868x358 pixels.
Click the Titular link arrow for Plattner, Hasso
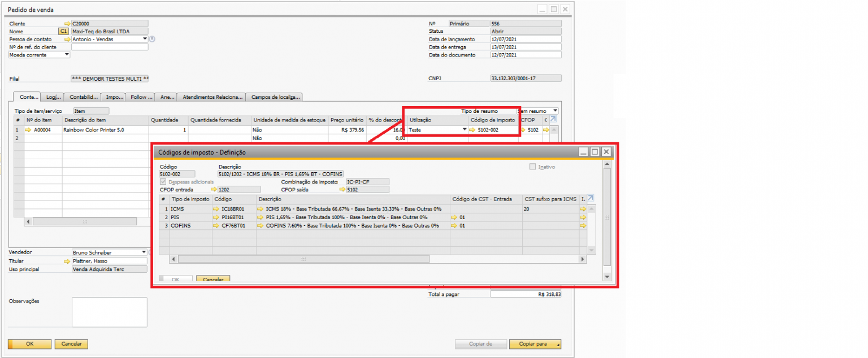pos(68,261)
